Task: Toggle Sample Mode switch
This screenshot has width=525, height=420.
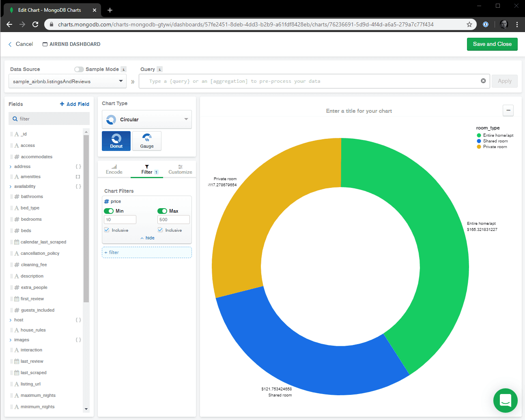Action: (x=79, y=69)
